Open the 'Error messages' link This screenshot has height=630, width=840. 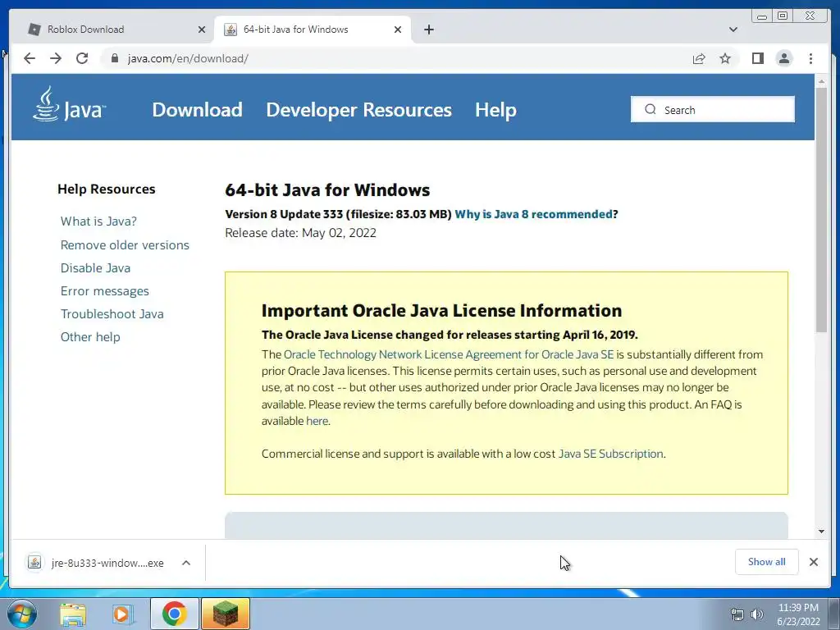click(x=105, y=291)
